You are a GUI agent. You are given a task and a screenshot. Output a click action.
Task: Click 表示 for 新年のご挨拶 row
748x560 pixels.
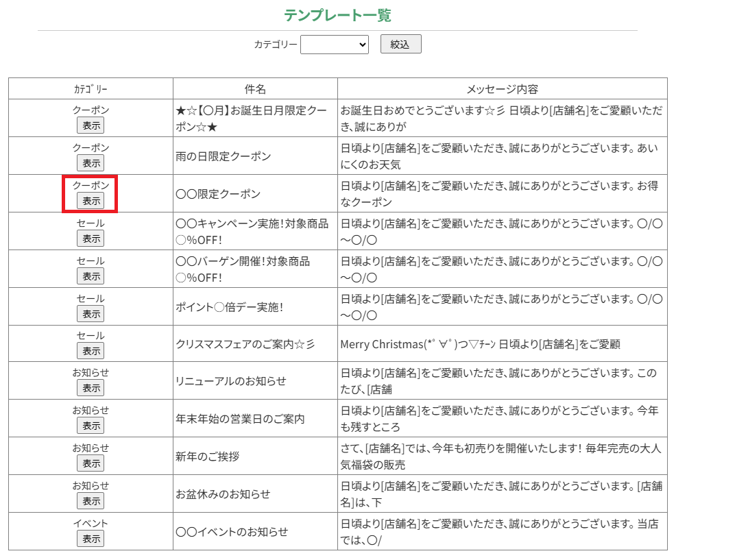[91, 463]
